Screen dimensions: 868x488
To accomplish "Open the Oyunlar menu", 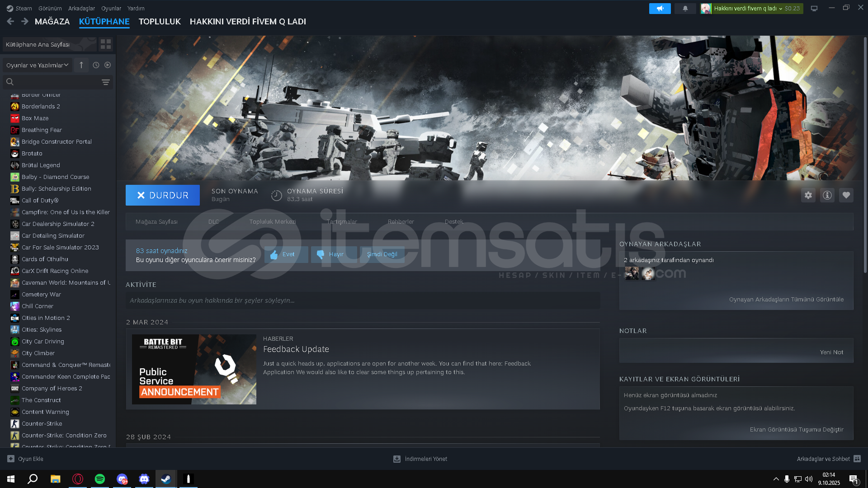I will click(111, 9).
